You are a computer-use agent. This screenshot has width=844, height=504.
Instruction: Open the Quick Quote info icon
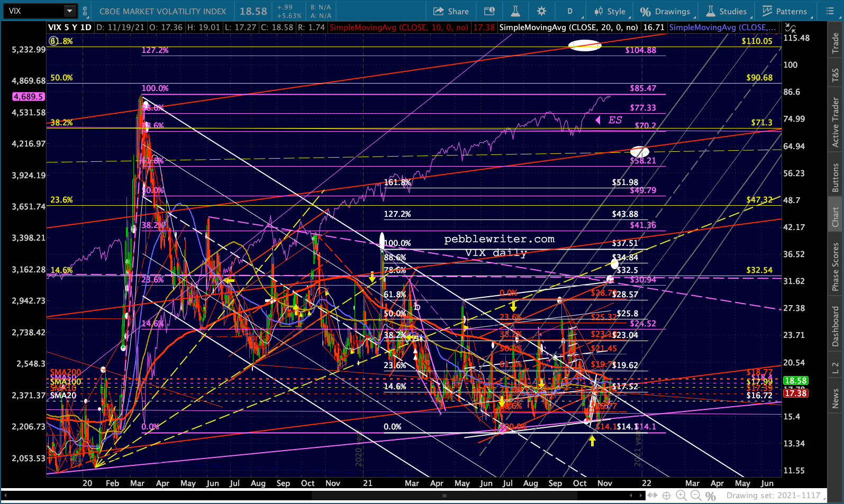pyautogui.click(x=489, y=11)
